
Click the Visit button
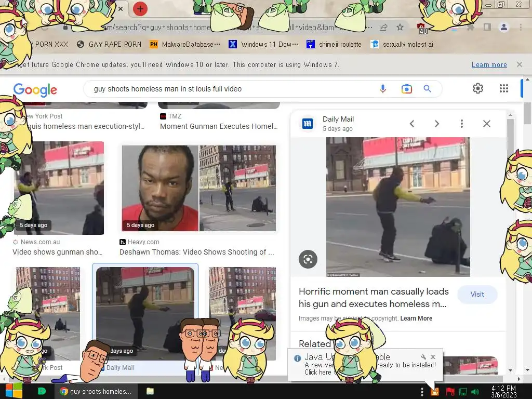coord(477,294)
